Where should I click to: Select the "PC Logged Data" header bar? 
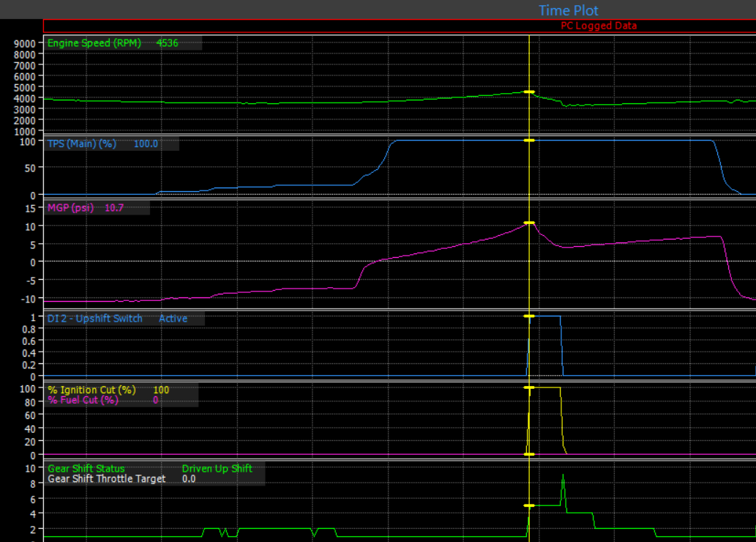click(x=399, y=26)
